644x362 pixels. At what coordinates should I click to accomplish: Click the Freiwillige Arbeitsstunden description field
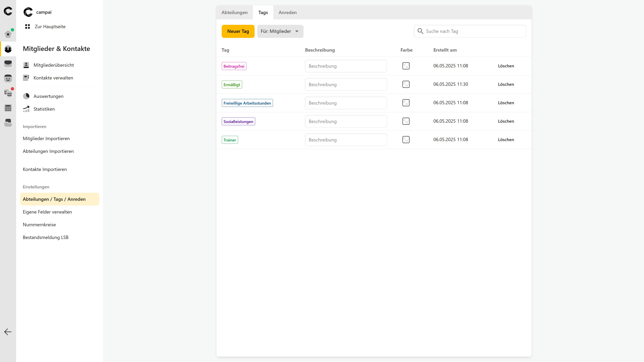pos(346,103)
